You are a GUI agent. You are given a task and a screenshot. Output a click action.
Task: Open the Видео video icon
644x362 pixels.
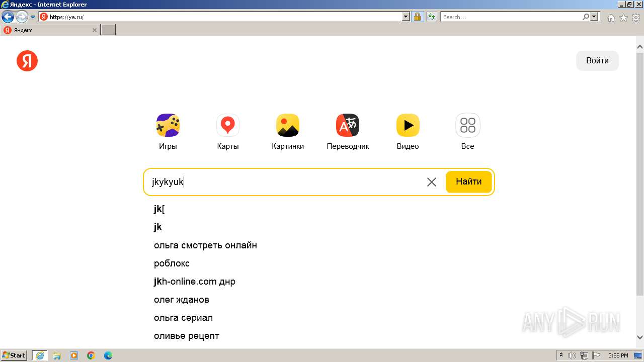click(x=408, y=125)
